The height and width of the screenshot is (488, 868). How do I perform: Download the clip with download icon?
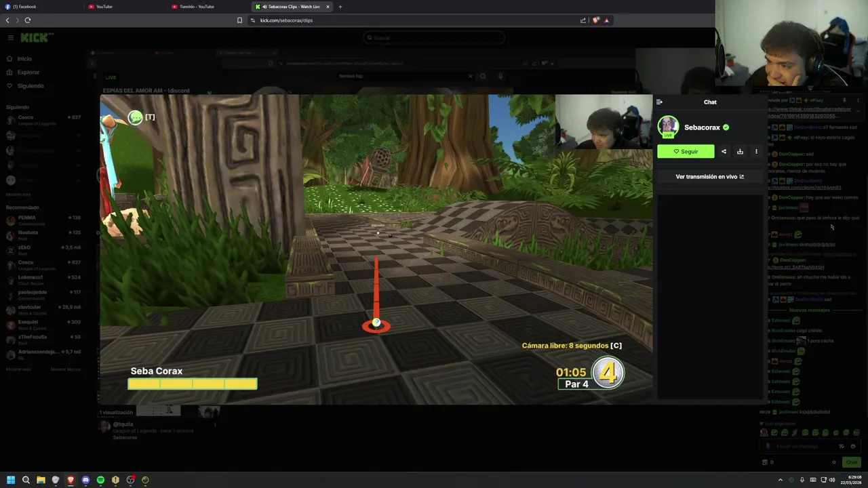[740, 151]
